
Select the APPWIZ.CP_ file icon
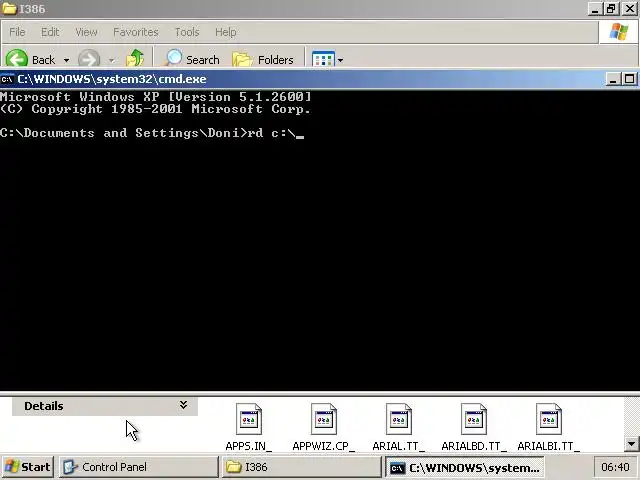click(324, 419)
